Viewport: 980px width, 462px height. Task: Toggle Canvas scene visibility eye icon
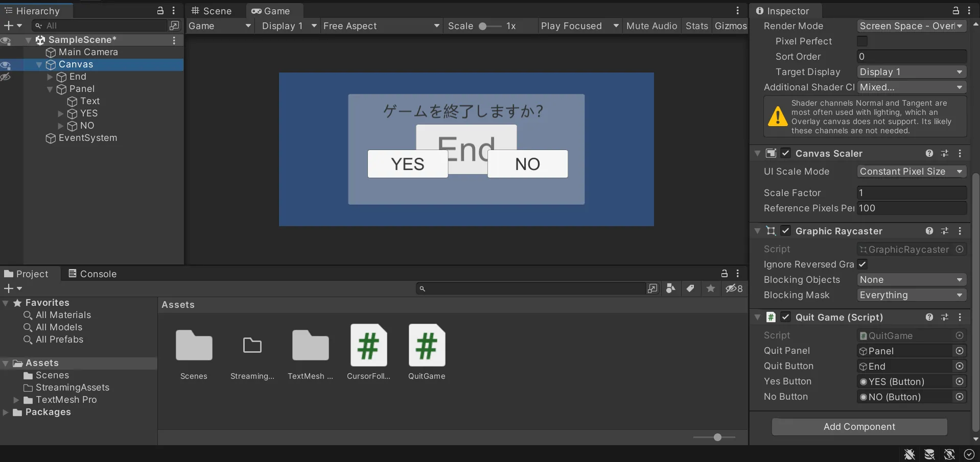[x=6, y=65]
